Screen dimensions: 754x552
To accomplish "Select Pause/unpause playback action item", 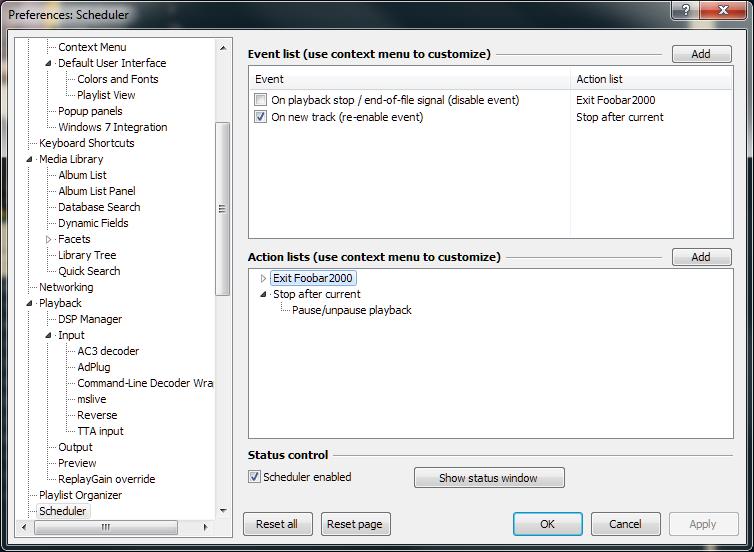I will point(351,310).
